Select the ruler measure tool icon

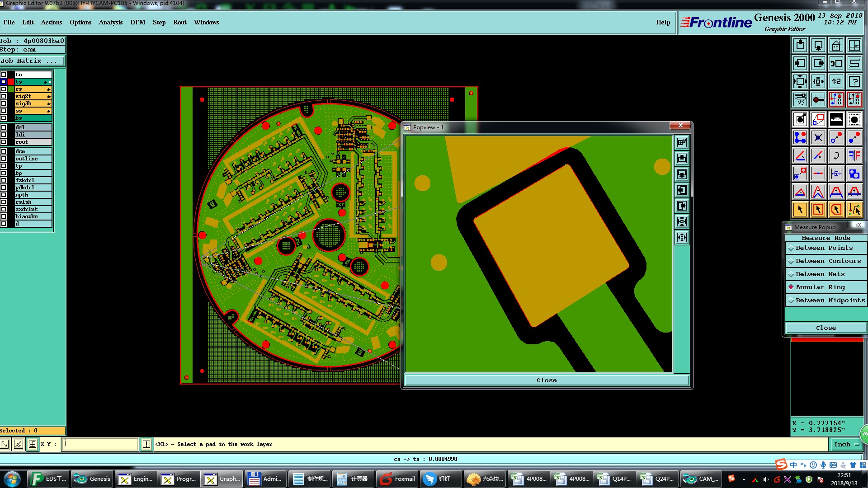(x=836, y=119)
